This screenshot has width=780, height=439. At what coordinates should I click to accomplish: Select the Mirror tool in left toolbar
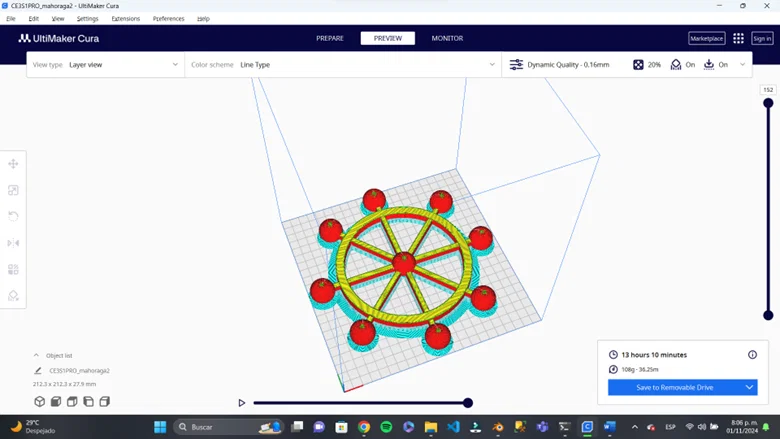point(13,243)
